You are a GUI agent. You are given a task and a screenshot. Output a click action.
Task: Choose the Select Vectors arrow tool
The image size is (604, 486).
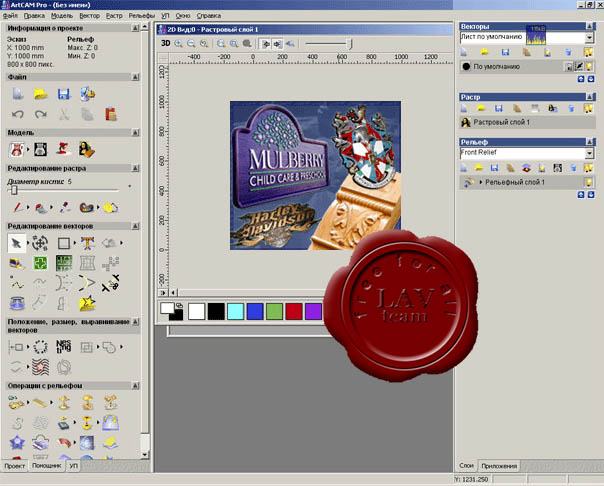click(x=17, y=243)
